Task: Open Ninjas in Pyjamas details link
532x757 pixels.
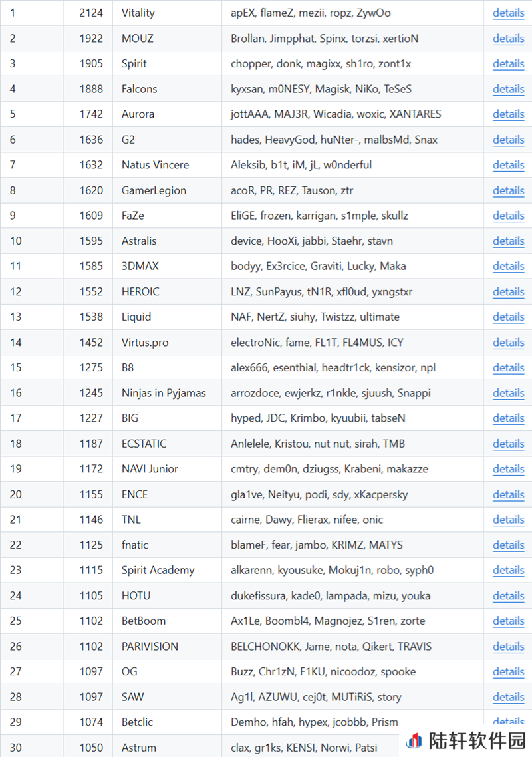Action: pyautogui.click(x=508, y=393)
